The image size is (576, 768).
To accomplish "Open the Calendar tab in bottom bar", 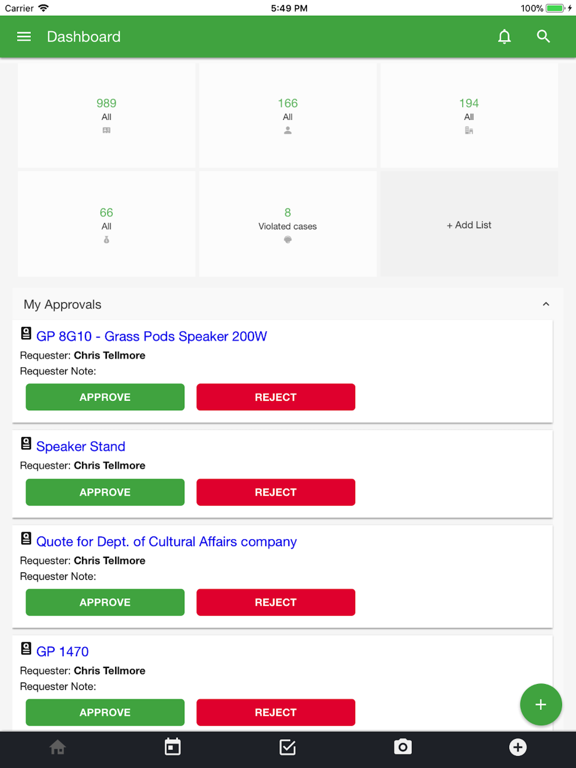I will coord(172,747).
